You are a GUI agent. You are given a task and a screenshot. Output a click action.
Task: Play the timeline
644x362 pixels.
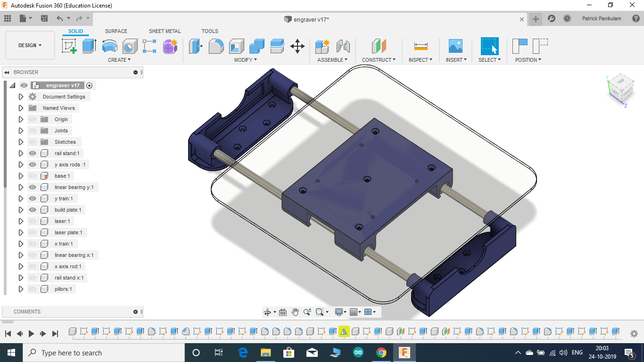32,333
